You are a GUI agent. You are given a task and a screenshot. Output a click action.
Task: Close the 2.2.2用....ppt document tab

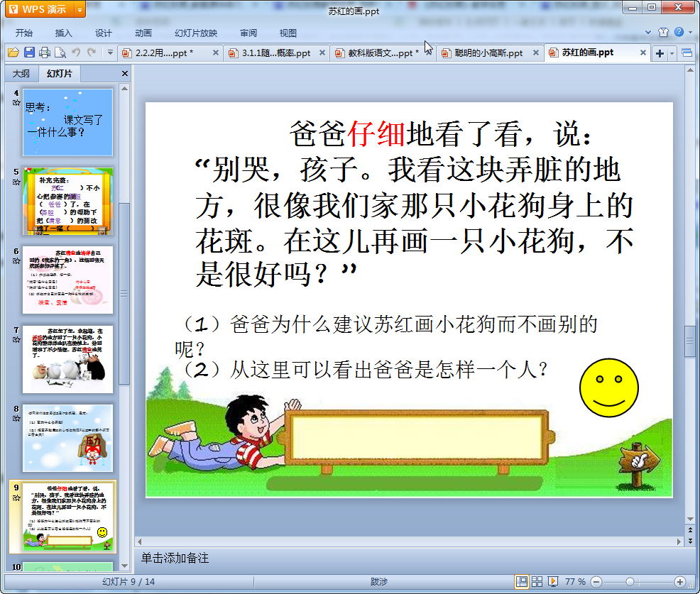[216, 53]
